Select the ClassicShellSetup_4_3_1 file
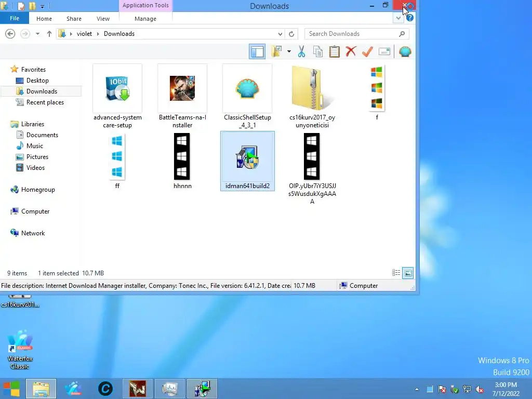Image resolution: width=532 pixels, height=399 pixels. click(247, 96)
